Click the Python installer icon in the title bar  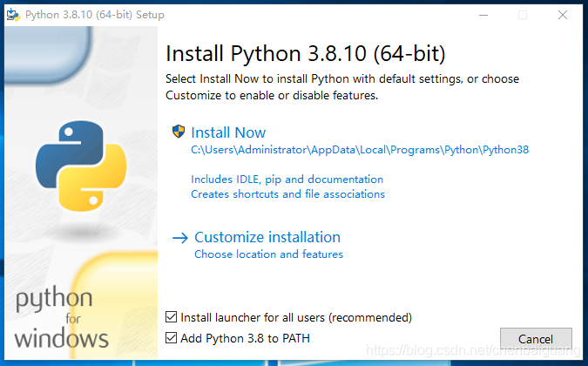(x=13, y=15)
